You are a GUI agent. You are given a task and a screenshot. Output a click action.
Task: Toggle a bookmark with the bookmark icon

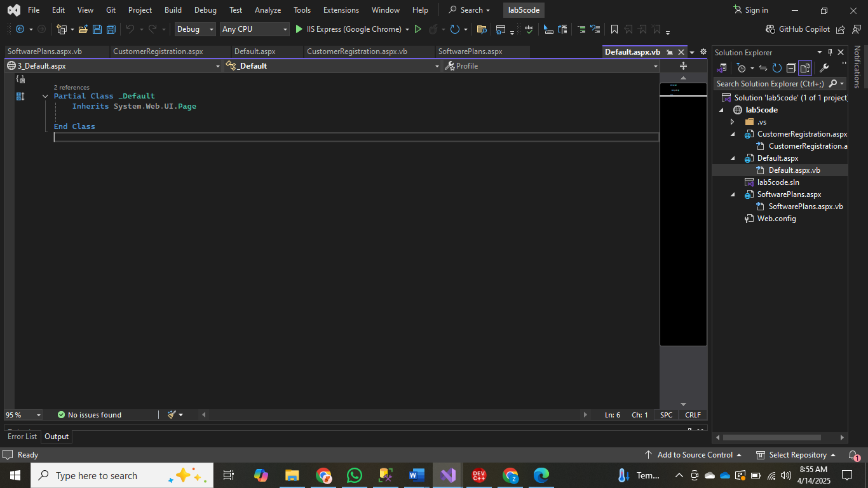click(x=614, y=29)
